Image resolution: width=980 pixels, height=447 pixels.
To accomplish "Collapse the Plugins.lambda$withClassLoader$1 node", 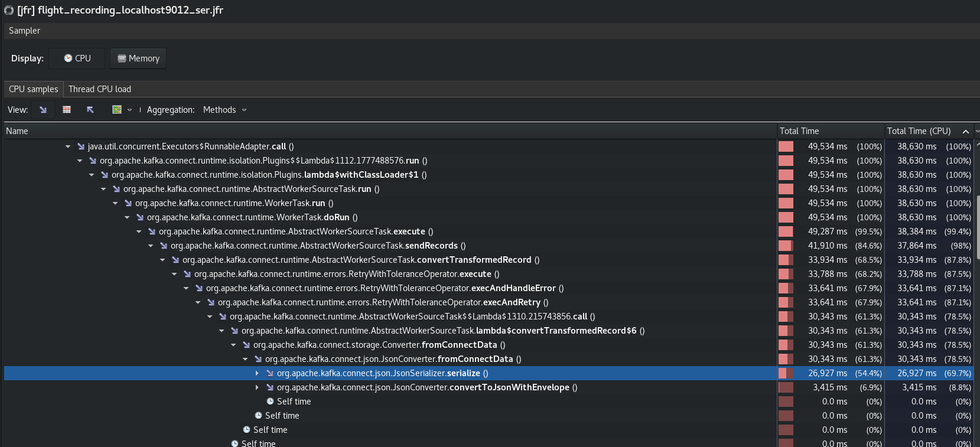I will point(92,175).
